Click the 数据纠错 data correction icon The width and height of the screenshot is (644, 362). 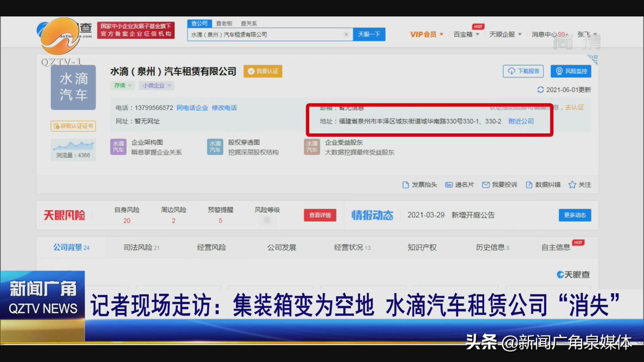pos(529,185)
